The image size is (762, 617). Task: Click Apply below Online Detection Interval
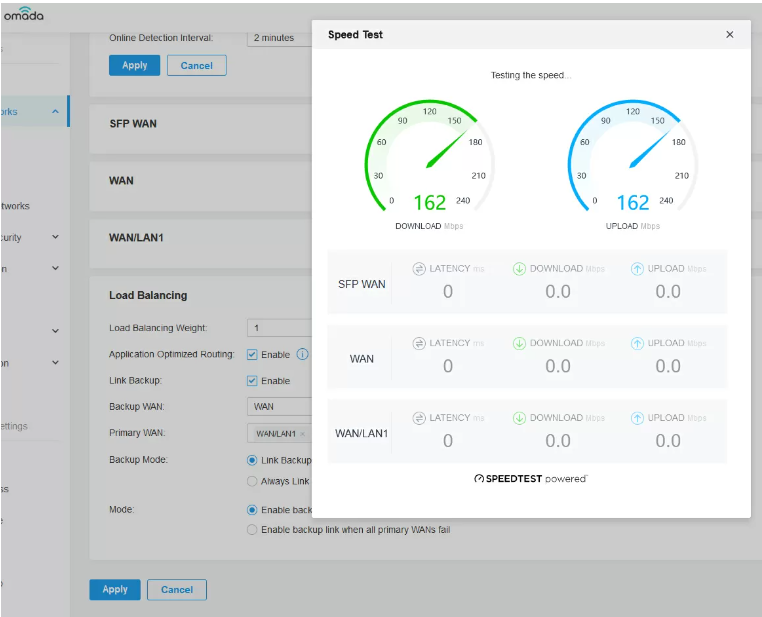pyautogui.click(x=134, y=65)
